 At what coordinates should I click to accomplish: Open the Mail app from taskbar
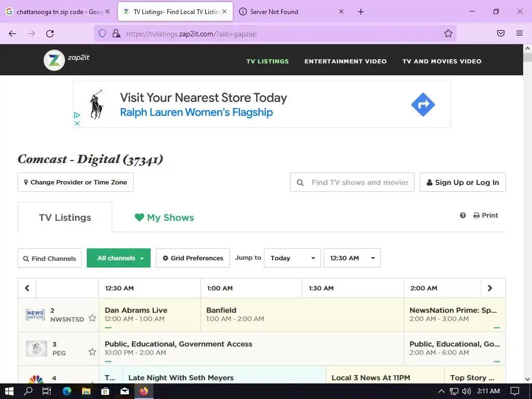click(x=125, y=391)
